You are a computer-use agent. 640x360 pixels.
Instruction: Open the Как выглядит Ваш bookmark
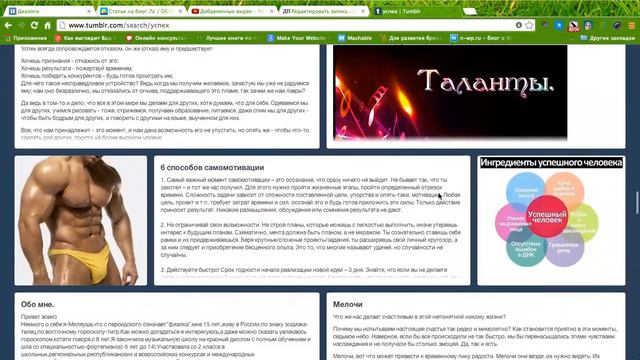pyautogui.click(x=84, y=38)
